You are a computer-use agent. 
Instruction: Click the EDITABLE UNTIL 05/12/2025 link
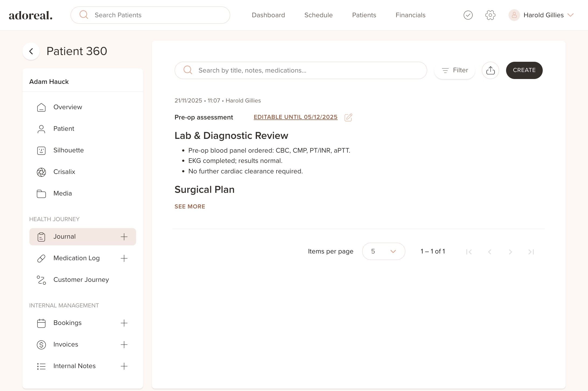[x=295, y=117]
